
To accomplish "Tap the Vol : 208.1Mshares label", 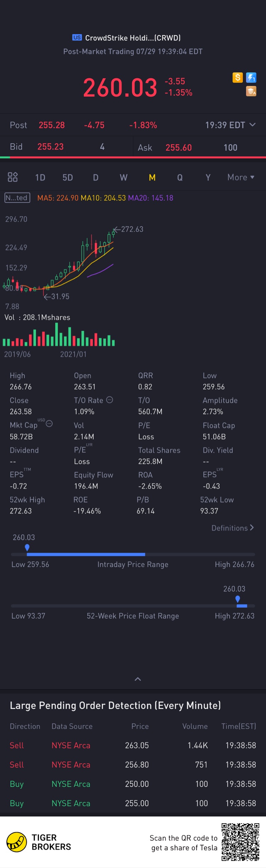I will coord(37,317).
